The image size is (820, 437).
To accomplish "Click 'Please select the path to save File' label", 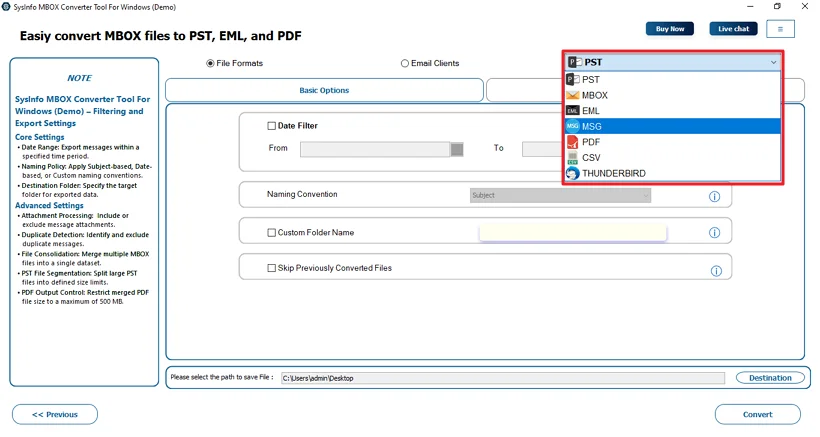I will (x=222, y=377).
